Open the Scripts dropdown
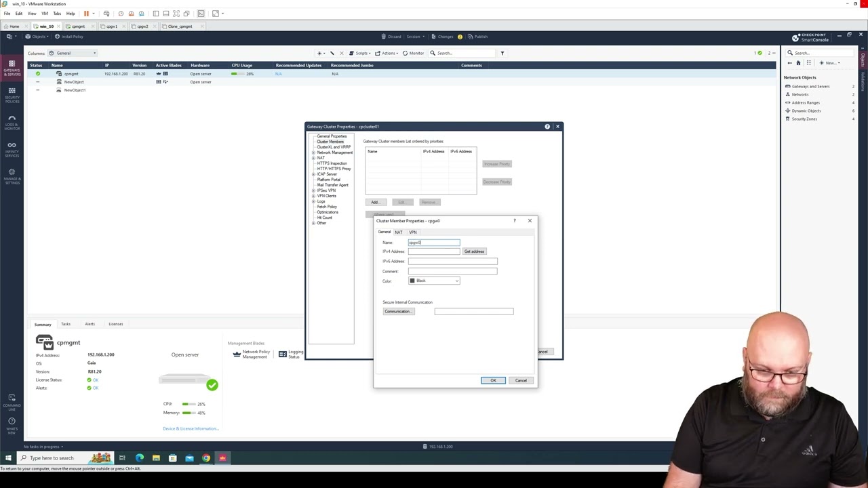The width and height of the screenshot is (868, 488). pyautogui.click(x=361, y=53)
